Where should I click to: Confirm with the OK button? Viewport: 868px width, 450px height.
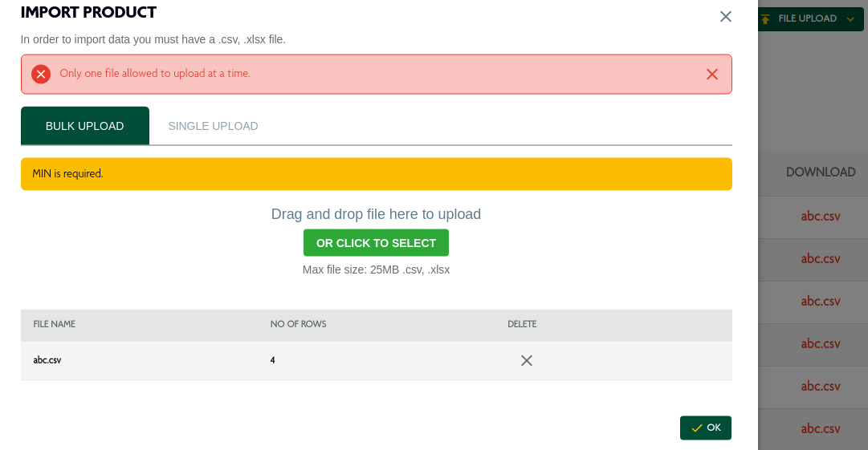click(x=706, y=428)
